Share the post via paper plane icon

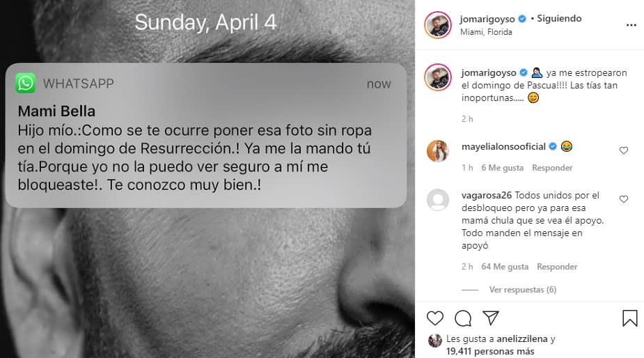[491, 318]
